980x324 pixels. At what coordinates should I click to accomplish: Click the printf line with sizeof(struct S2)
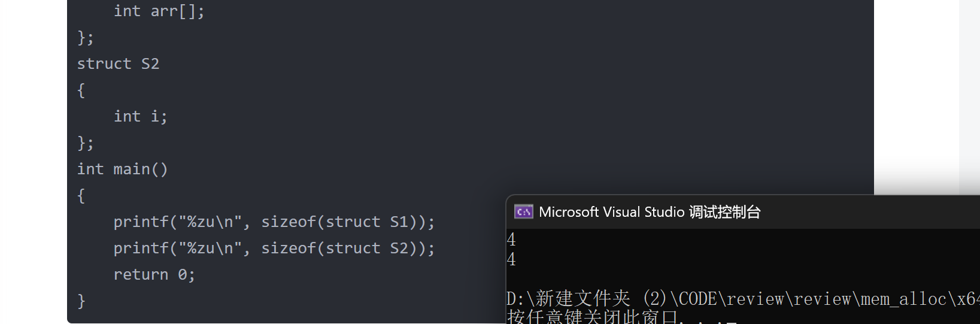274,249
